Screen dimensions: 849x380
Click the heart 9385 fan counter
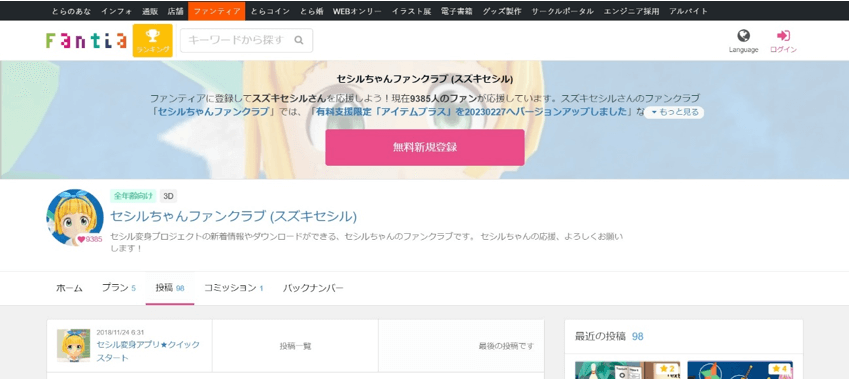[89, 239]
